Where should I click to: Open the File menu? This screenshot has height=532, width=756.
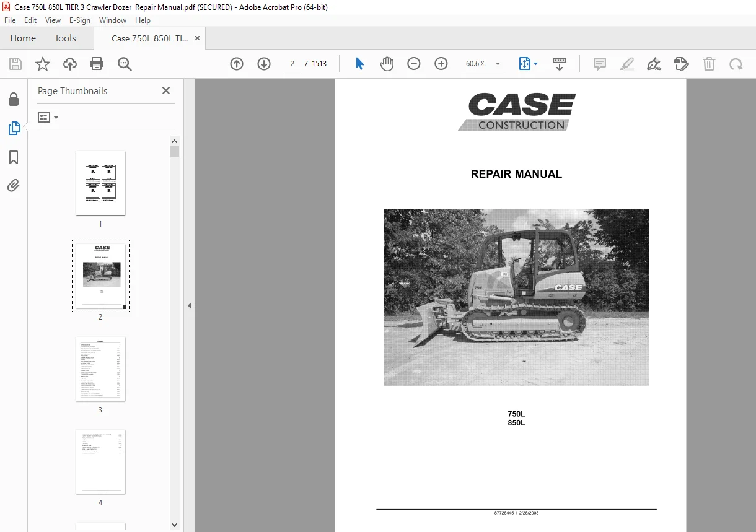click(x=10, y=20)
